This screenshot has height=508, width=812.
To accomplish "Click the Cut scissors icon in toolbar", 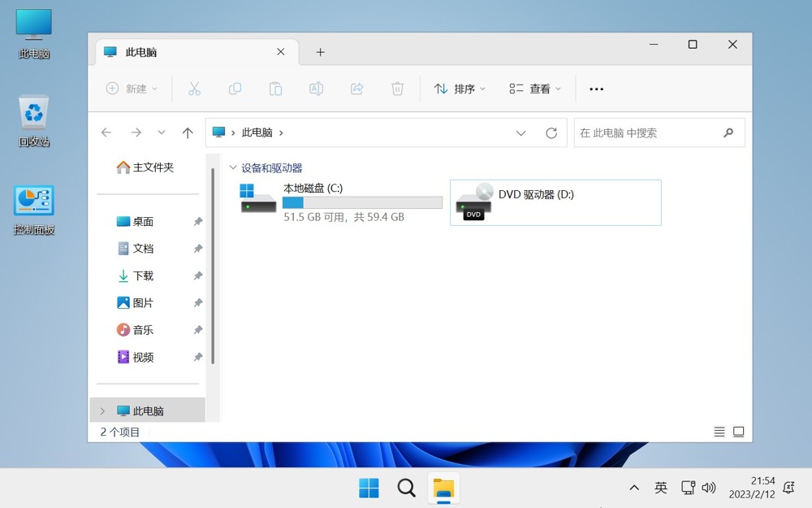I will 194,89.
